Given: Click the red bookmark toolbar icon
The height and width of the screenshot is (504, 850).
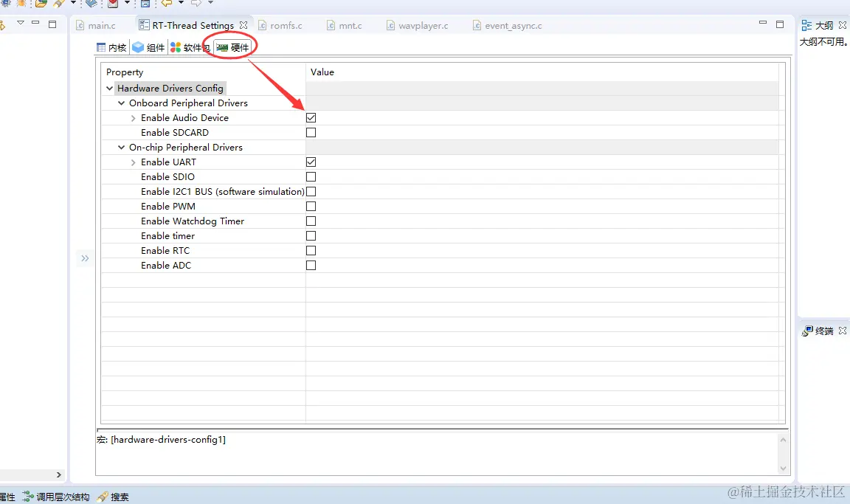Looking at the screenshot, I should point(113,3).
